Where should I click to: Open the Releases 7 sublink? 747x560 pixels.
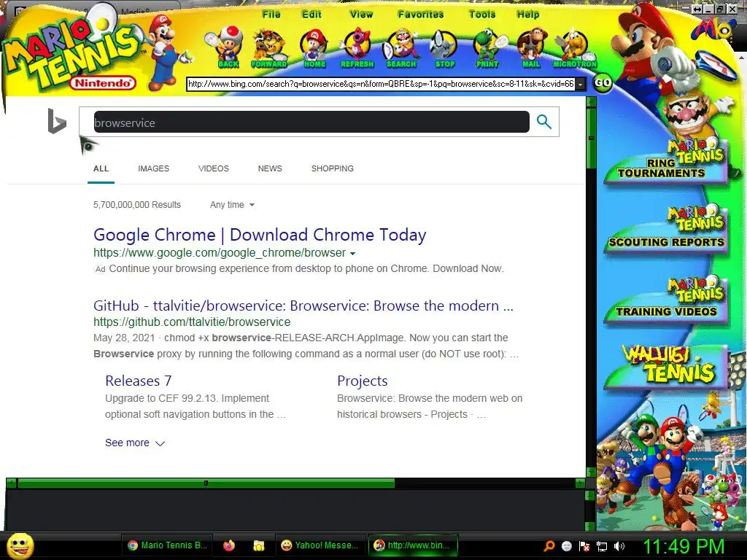pyautogui.click(x=138, y=381)
